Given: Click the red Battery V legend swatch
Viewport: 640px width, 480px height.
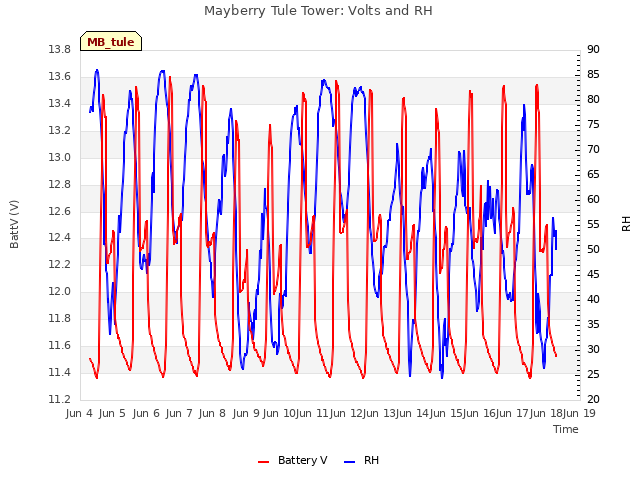Looking at the screenshot, I should pos(264,461).
